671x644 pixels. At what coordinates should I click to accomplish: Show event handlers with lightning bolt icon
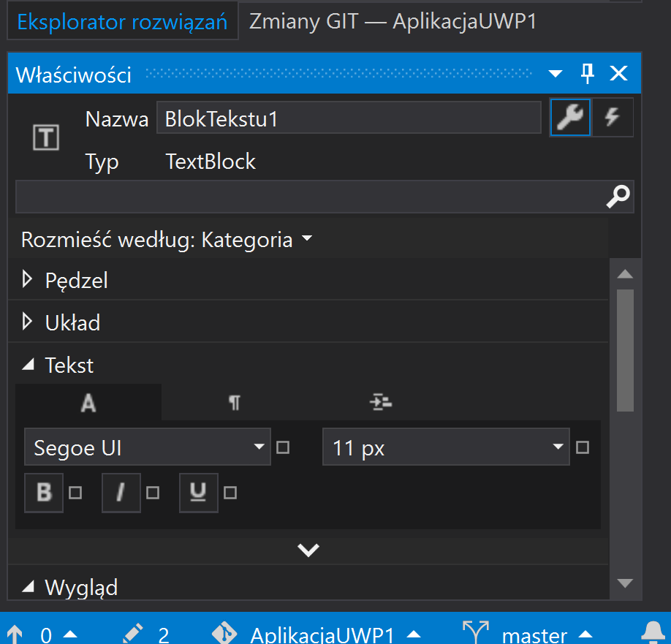[x=613, y=117]
